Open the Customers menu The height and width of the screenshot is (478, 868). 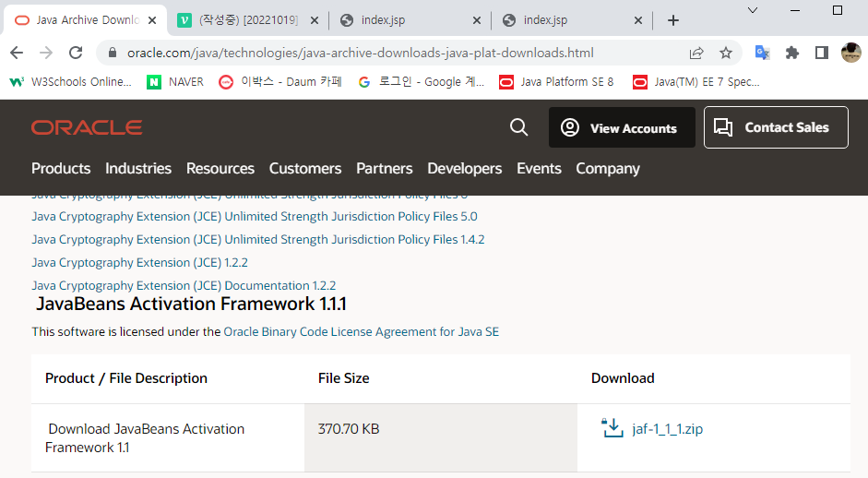tap(305, 168)
